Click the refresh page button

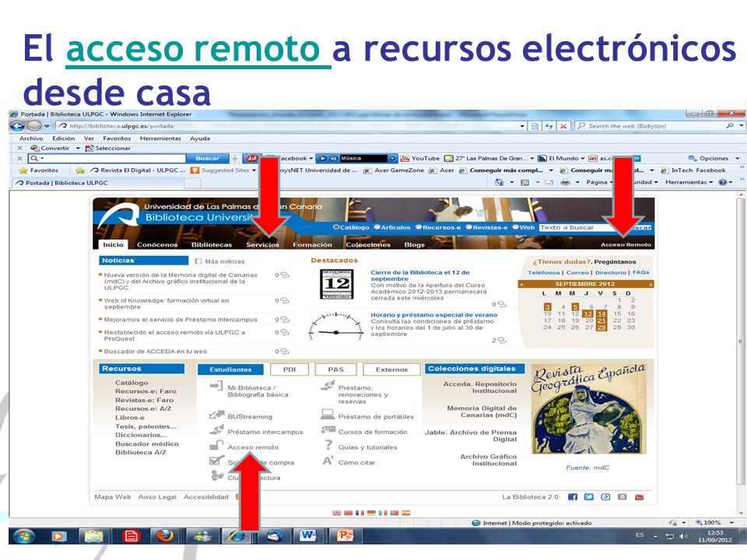pyautogui.click(x=549, y=126)
